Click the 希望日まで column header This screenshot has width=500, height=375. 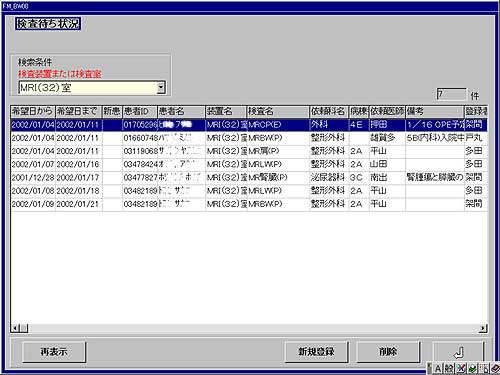78,111
